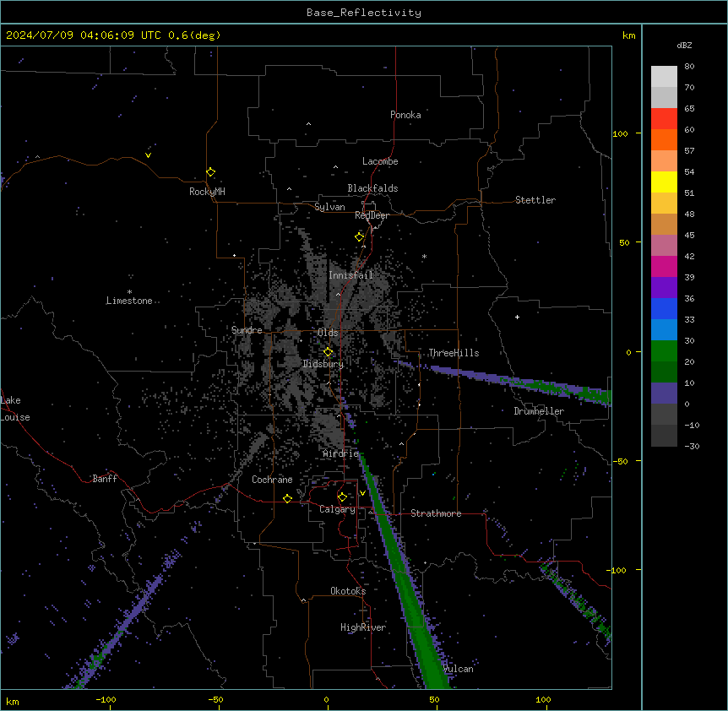
Task: Click the 50 tick label on the horizontal axis
Action: pyautogui.click(x=434, y=699)
